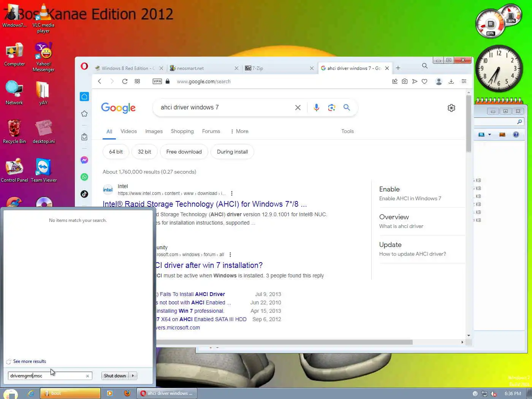Open the downloads arrow icon in Opera
Image resolution: width=532 pixels, height=399 pixels.
point(451,81)
